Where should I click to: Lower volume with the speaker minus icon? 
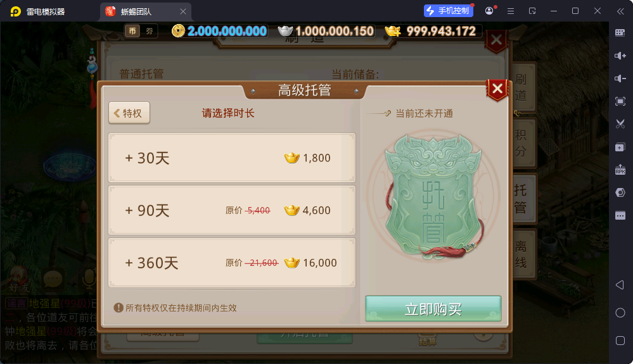click(x=620, y=78)
